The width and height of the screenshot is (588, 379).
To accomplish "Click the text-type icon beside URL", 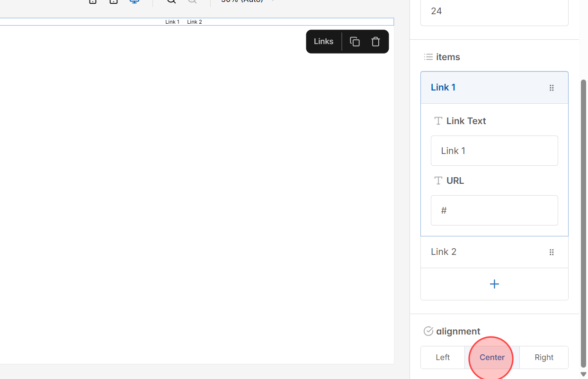I will tap(438, 180).
